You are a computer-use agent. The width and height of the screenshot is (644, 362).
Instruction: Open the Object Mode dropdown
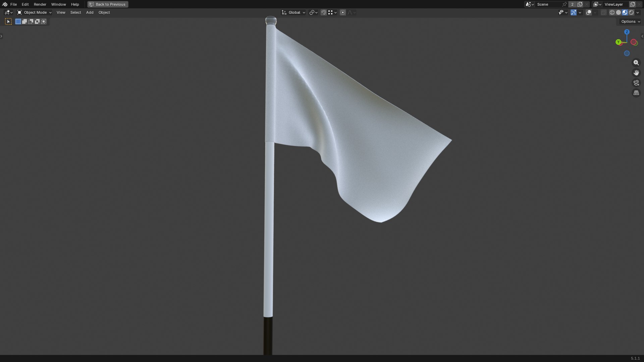point(34,12)
